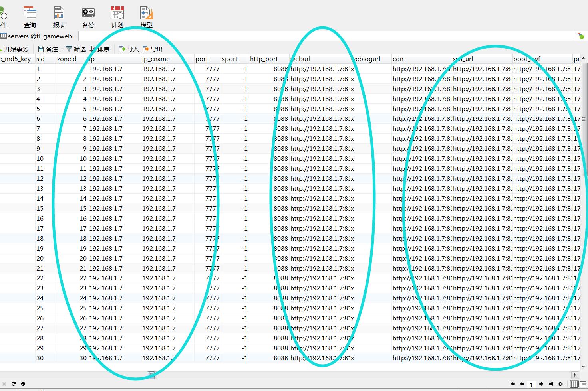The width and height of the screenshot is (588, 391).
Task: Click the 筛选 (Filter) button
Action: (x=76, y=49)
